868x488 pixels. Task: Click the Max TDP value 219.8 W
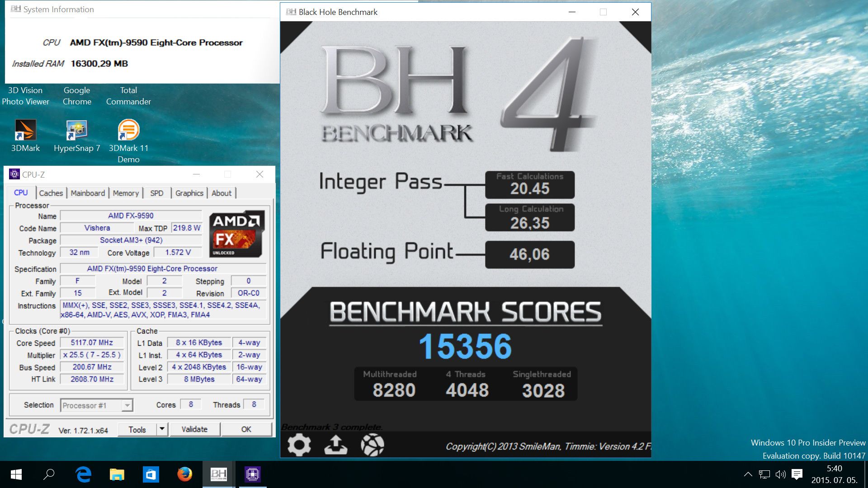click(x=186, y=228)
